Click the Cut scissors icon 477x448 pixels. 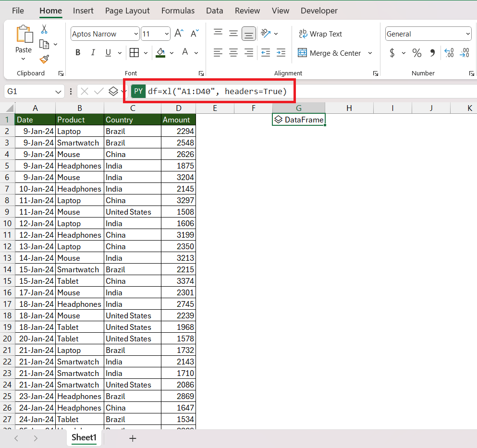coord(44,29)
